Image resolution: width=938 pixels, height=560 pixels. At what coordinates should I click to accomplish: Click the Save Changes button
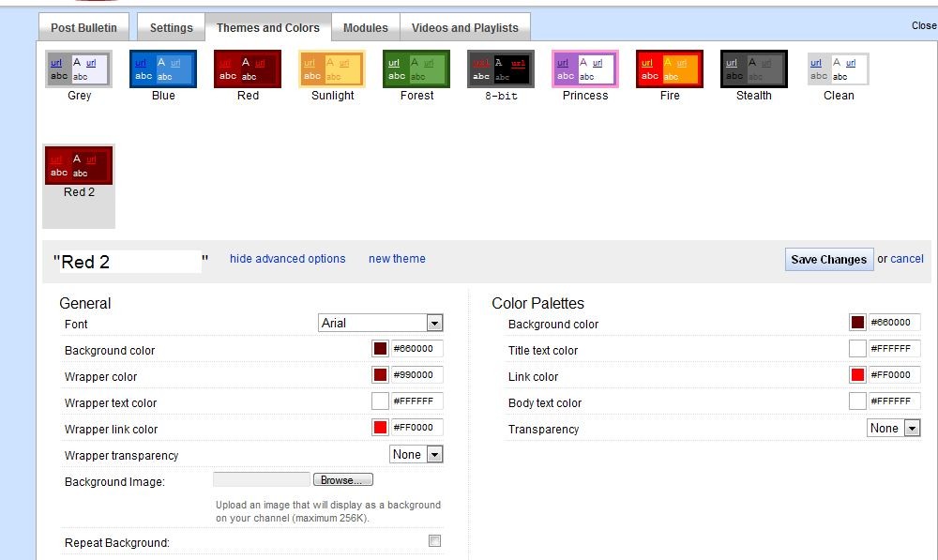(828, 260)
